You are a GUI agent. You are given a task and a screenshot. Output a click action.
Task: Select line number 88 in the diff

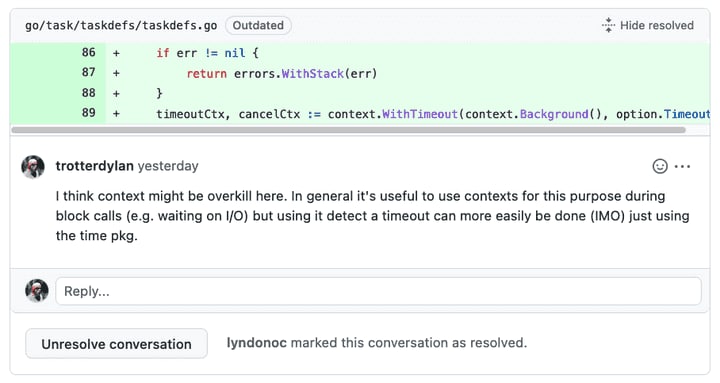[89, 93]
